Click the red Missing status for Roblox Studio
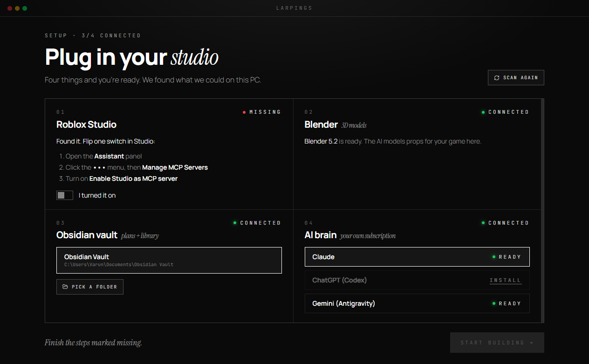 (x=262, y=112)
